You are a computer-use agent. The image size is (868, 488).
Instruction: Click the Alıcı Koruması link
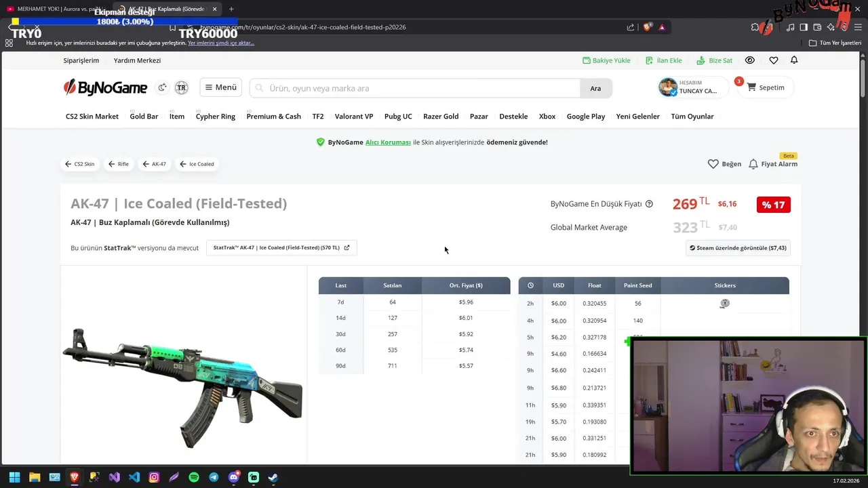click(388, 142)
